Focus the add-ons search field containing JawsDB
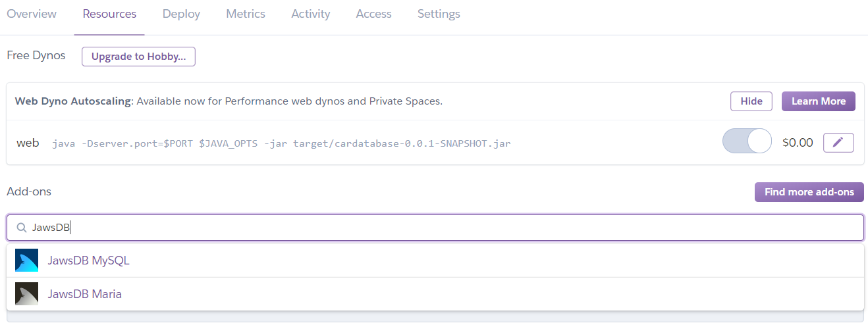The width and height of the screenshot is (868, 325). point(435,228)
